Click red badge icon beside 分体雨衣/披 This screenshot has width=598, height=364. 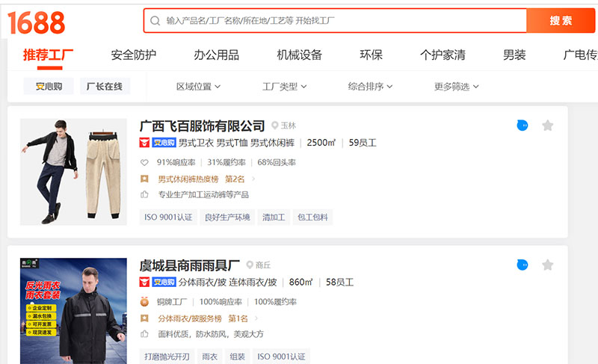[x=144, y=282]
